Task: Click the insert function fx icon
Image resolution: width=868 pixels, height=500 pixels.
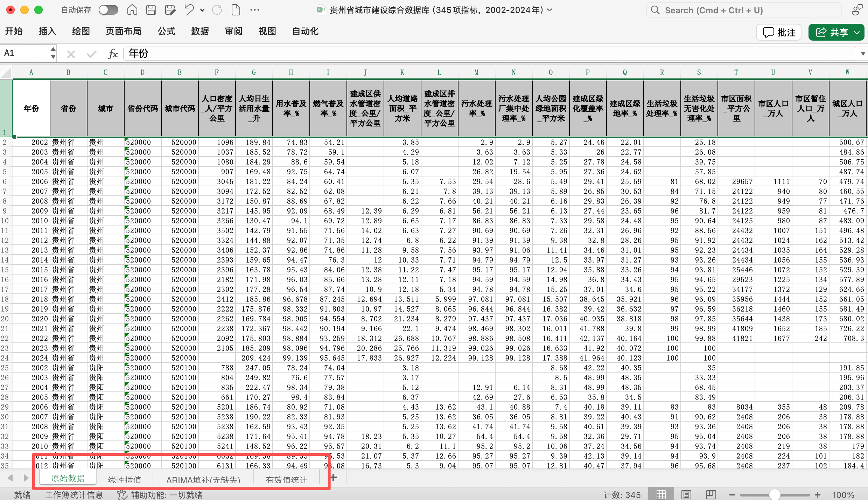Action: [113, 54]
